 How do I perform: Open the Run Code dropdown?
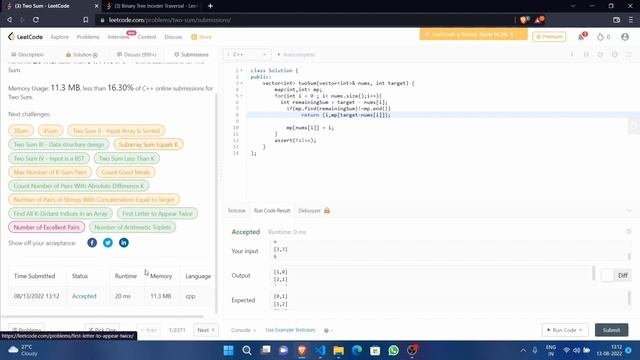[565, 330]
